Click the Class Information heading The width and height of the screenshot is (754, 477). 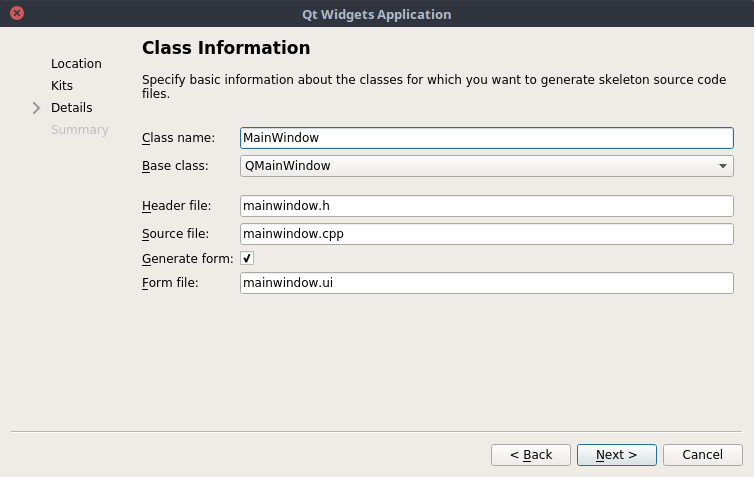tap(226, 48)
